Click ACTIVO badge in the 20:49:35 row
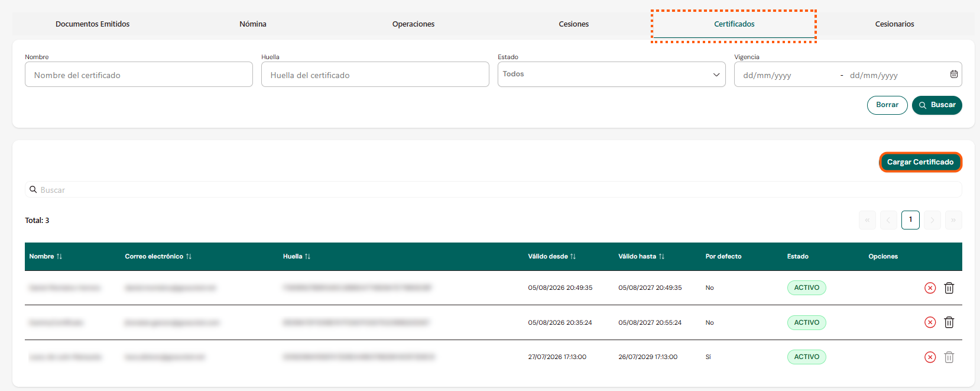980x391 pixels. click(806, 288)
